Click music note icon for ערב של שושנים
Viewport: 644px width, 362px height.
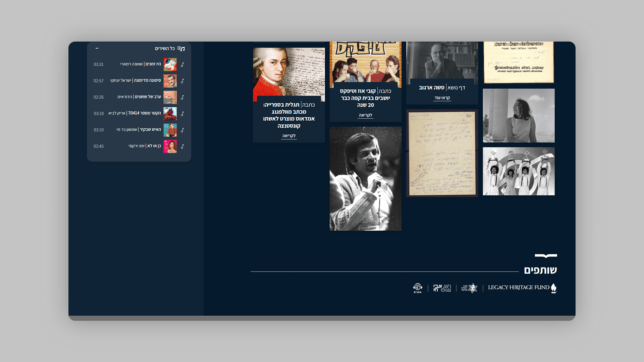(182, 97)
